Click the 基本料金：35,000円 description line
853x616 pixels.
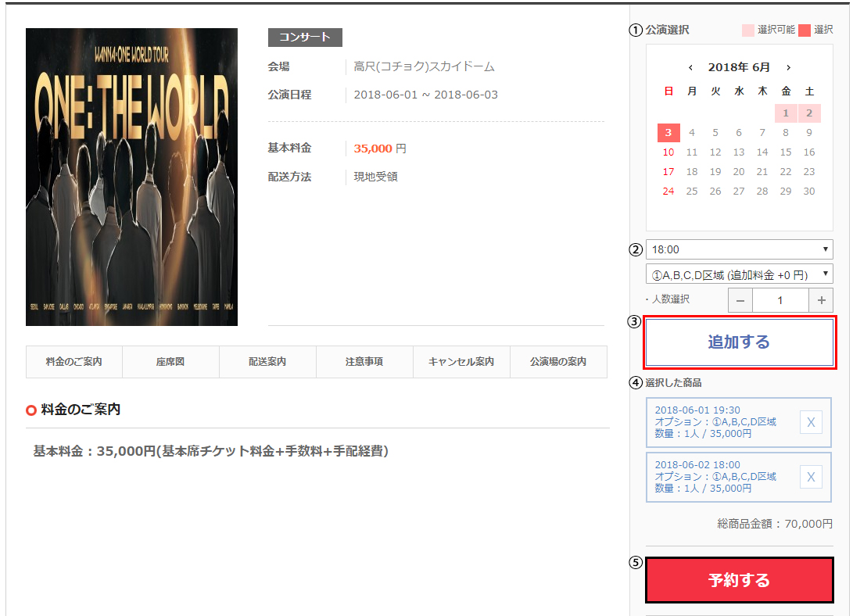click(x=211, y=451)
